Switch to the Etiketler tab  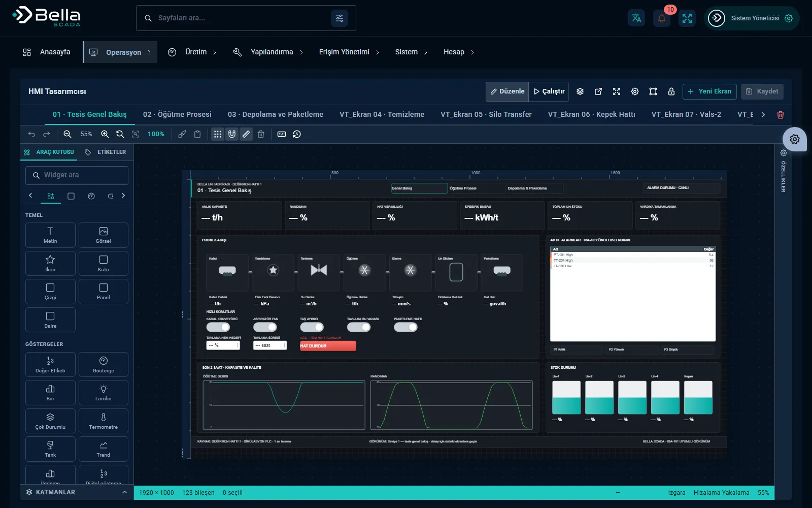[x=105, y=152]
